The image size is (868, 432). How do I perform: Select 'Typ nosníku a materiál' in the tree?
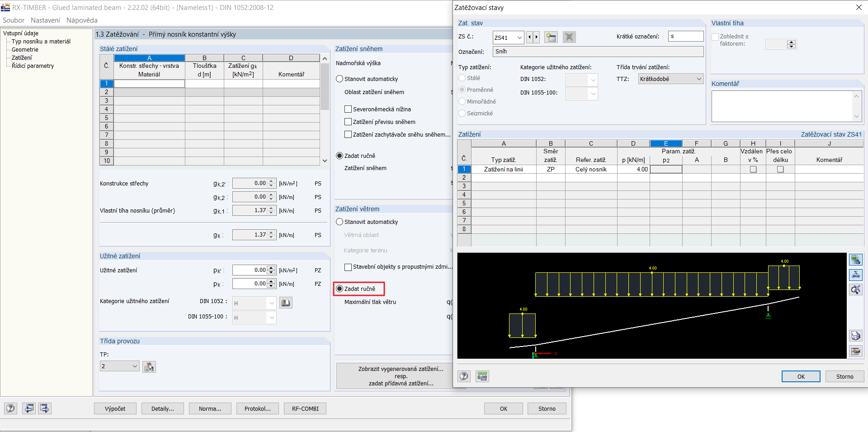(41, 41)
